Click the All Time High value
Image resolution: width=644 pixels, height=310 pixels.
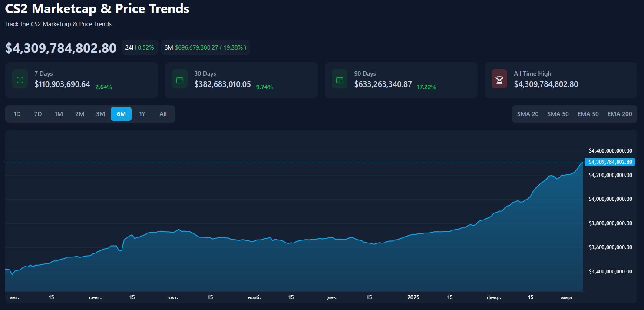point(546,84)
